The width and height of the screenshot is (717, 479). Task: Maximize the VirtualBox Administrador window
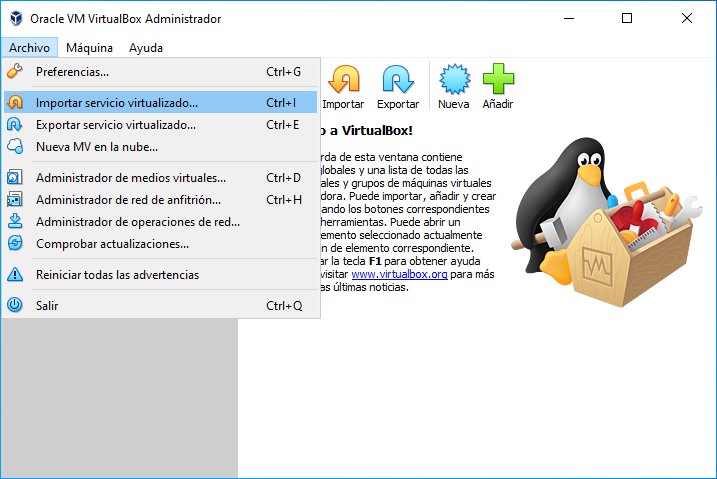627,18
